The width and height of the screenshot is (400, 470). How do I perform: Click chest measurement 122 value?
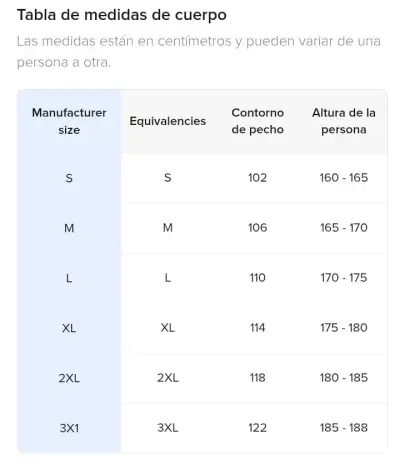(257, 428)
